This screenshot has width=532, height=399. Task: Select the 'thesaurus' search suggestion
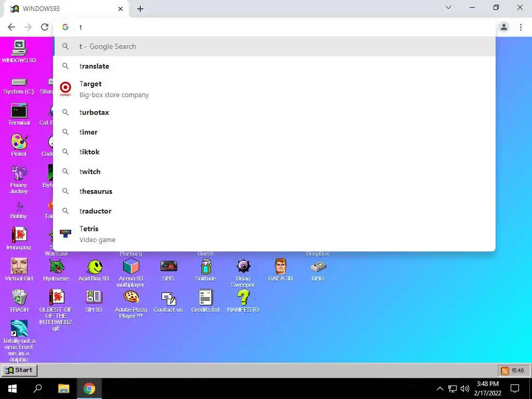(274, 191)
